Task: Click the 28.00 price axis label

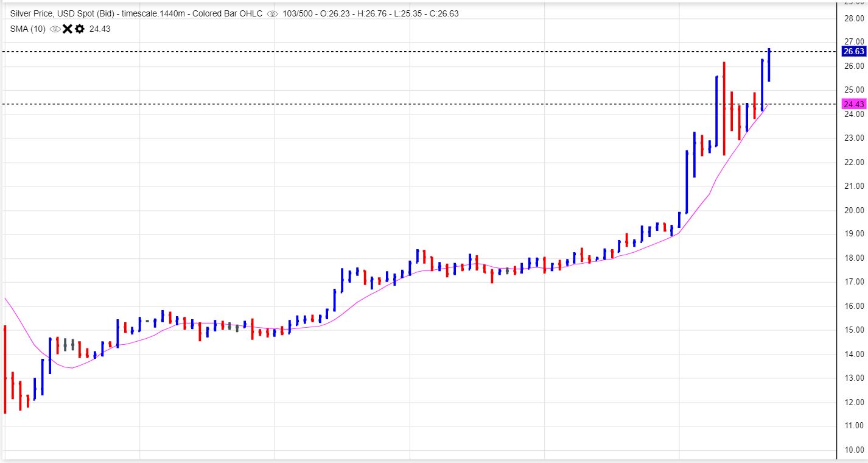Action: tap(854, 18)
